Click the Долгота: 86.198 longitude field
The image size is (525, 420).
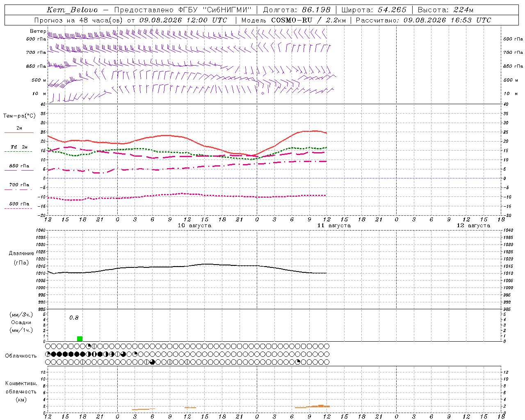[297, 10]
